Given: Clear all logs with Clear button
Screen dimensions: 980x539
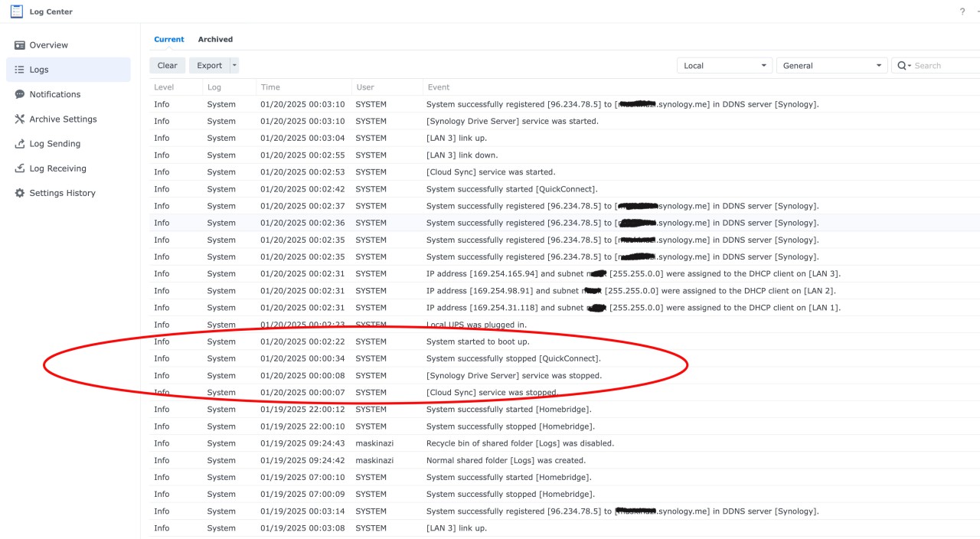Looking at the screenshot, I should pyautogui.click(x=168, y=66).
